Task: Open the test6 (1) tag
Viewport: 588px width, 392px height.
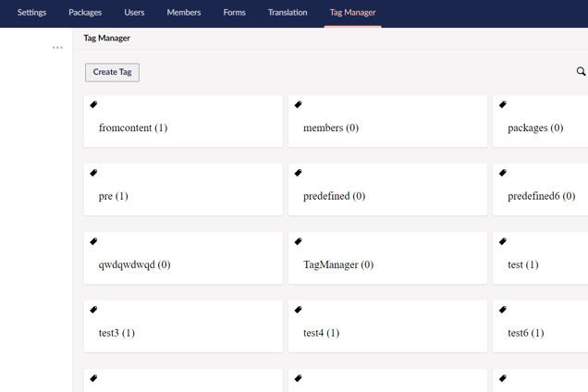Action: pos(525,333)
